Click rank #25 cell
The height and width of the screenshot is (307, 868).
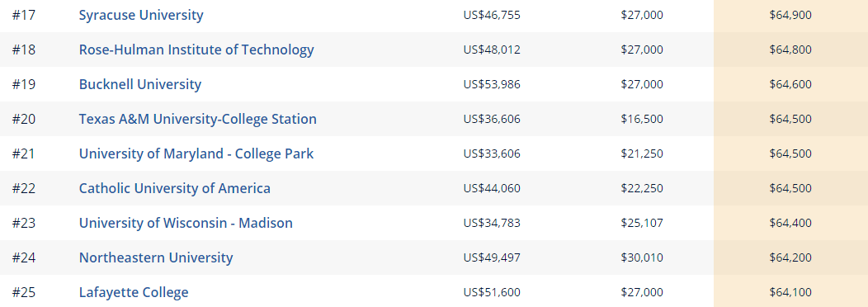coord(24,292)
